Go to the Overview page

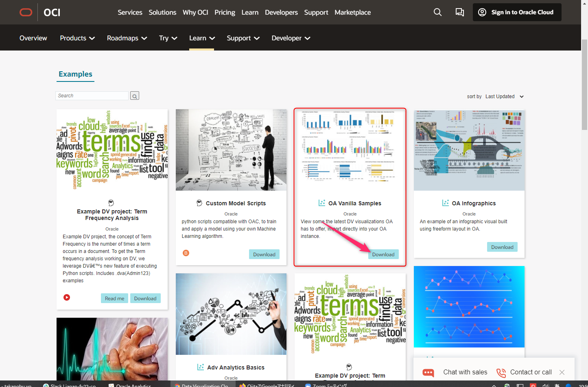point(33,38)
